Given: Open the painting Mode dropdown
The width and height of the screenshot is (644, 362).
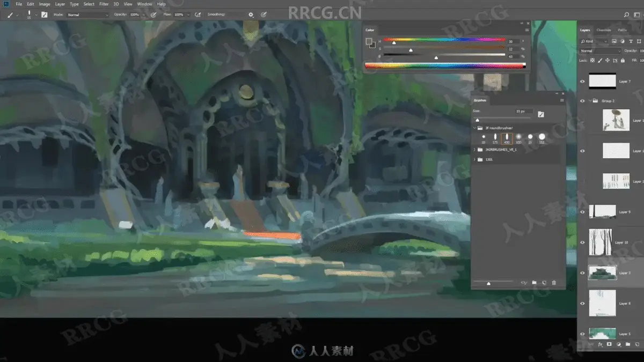Looking at the screenshot, I should (x=88, y=14).
